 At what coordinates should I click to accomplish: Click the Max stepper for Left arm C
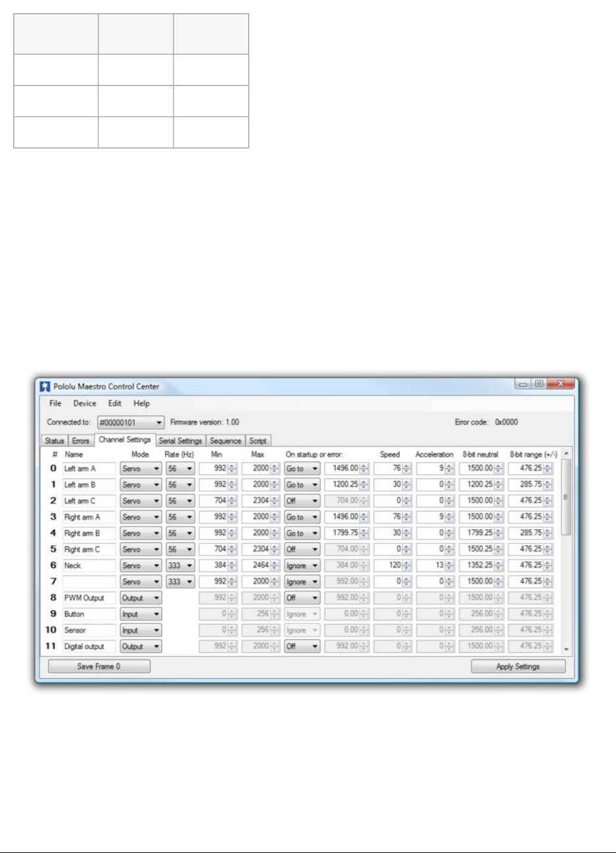click(x=274, y=501)
